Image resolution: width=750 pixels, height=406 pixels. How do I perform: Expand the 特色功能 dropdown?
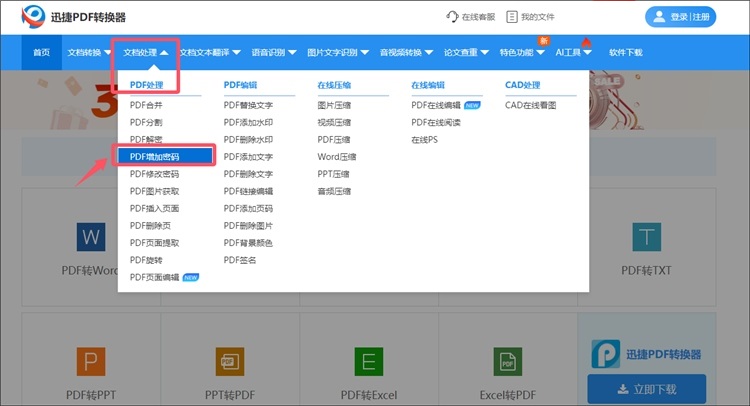click(522, 52)
